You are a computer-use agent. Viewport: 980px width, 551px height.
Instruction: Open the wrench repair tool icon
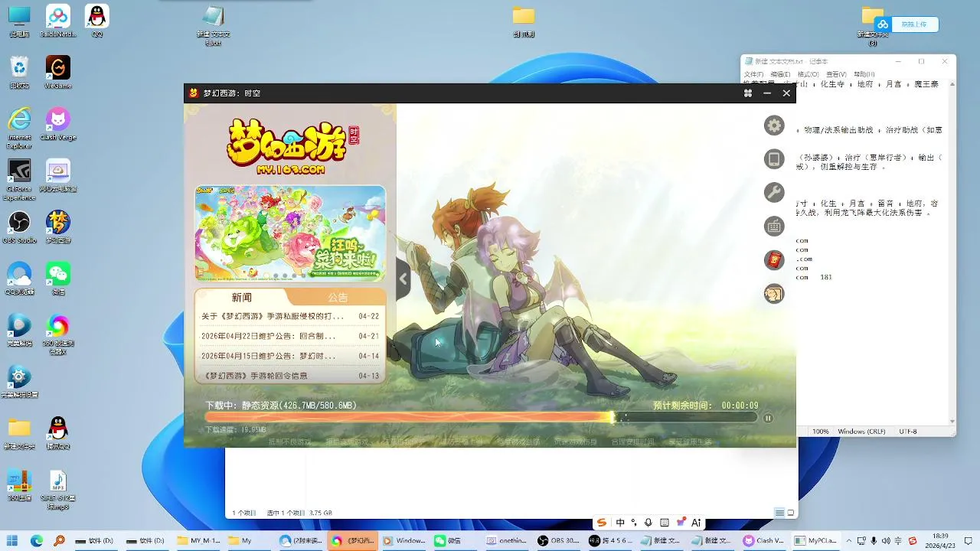[x=774, y=192]
